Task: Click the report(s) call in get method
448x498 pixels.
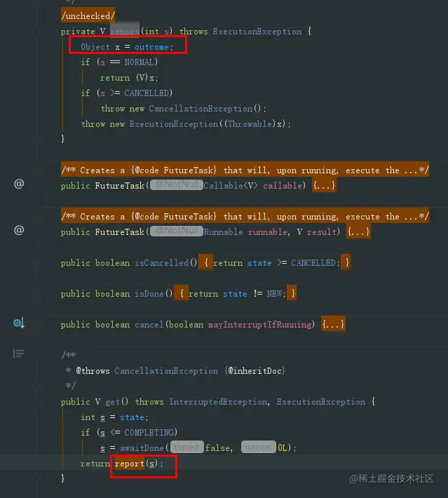Action: coord(136,464)
